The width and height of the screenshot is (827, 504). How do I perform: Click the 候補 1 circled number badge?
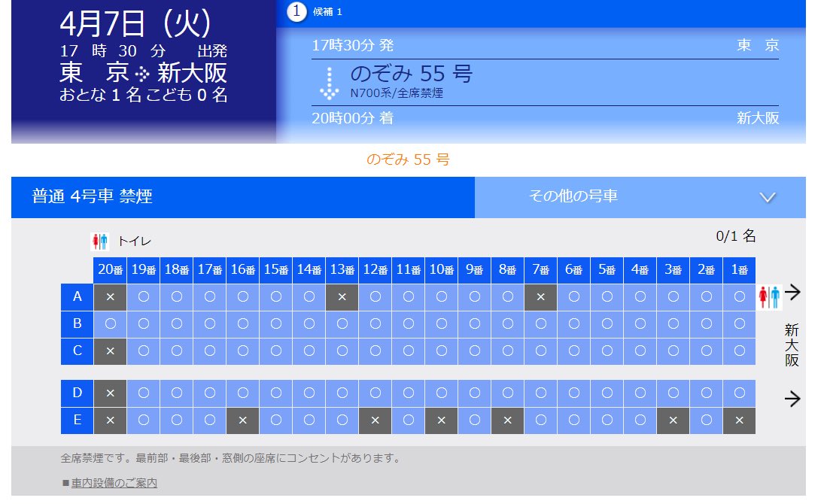tap(296, 11)
